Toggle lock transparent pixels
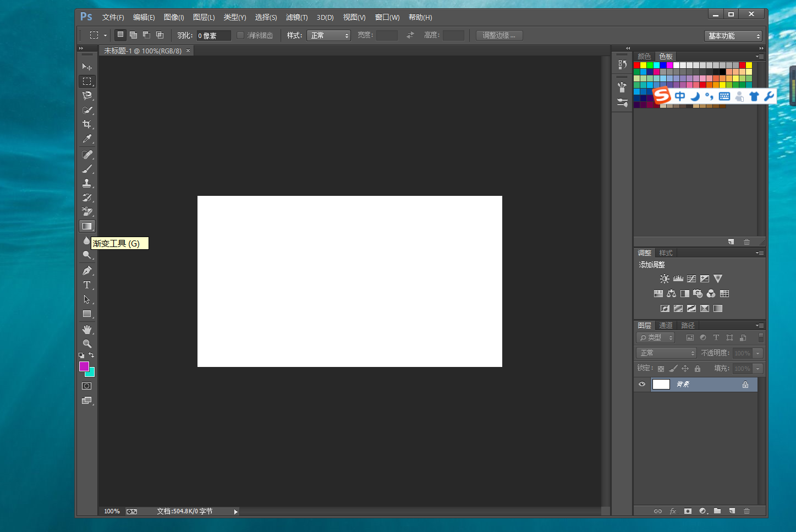 point(661,369)
